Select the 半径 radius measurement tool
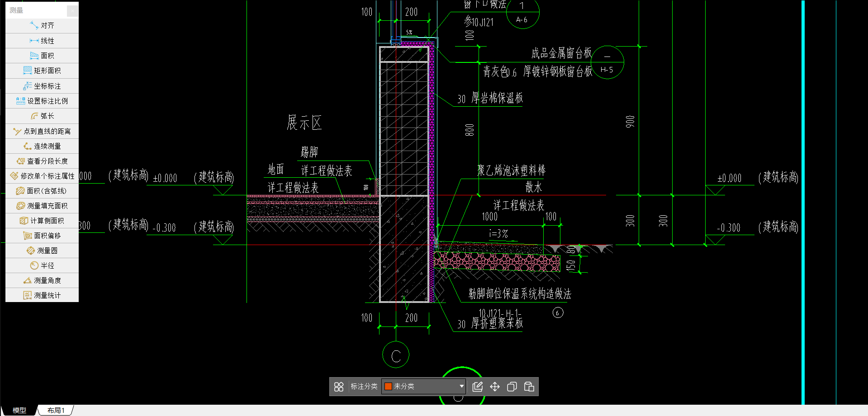This screenshot has height=416, width=868. click(x=42, y=265)
